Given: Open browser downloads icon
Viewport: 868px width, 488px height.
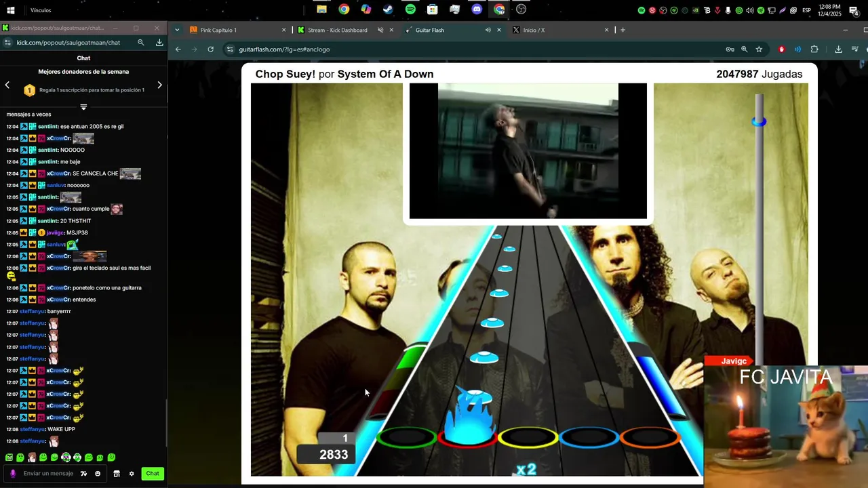Looking at the screenshot, I should point(839,49).
